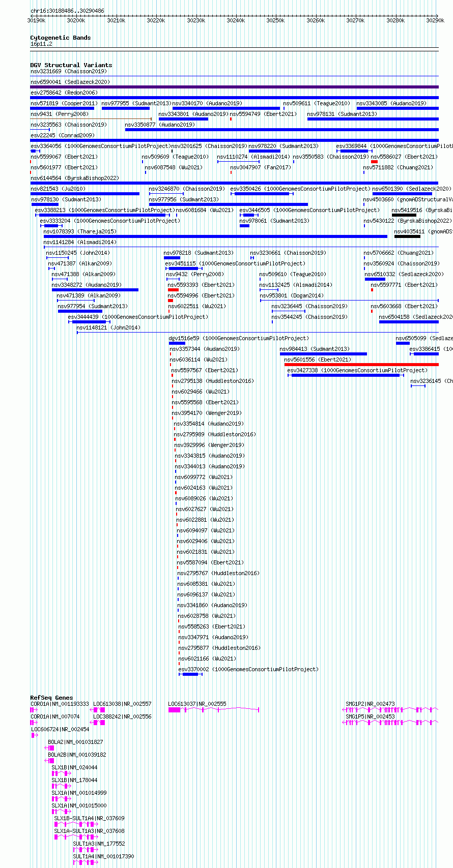
Task: Open gene SMG1P5|NR_002453
Action: pos(371,716)
